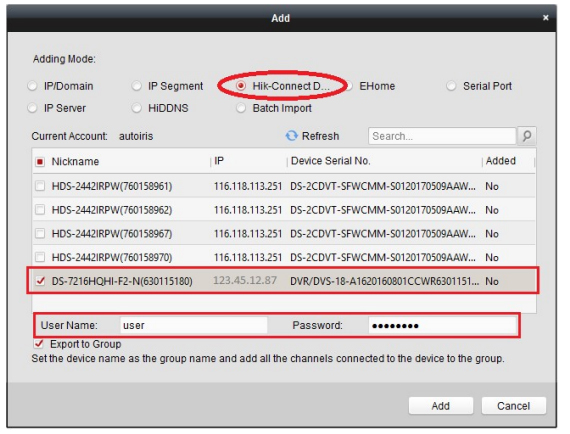Select the IP Segment adding mode
Screen dimensions: 570x434
tap(136, 86)
